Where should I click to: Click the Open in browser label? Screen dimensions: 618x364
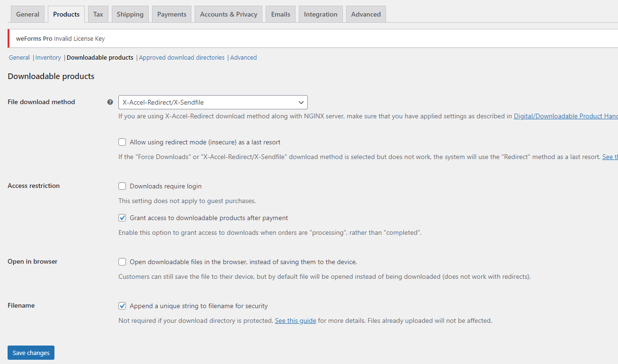pos(33,261)
